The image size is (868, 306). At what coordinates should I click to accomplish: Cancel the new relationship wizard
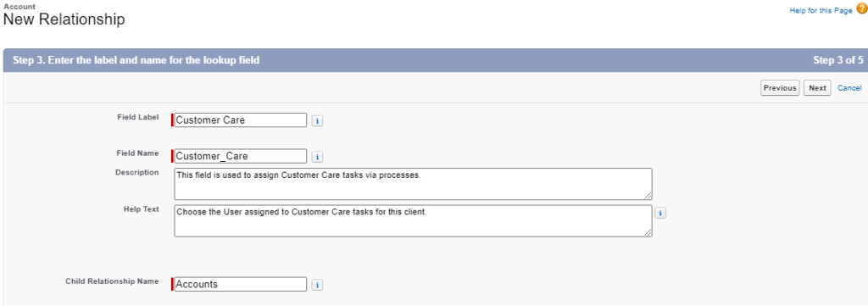tap(849, 88)
